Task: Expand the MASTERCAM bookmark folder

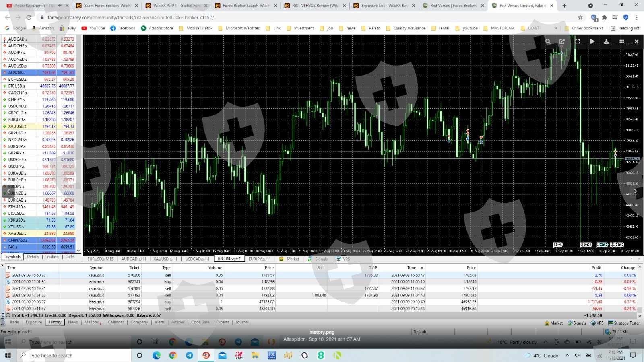Action: 499,28
